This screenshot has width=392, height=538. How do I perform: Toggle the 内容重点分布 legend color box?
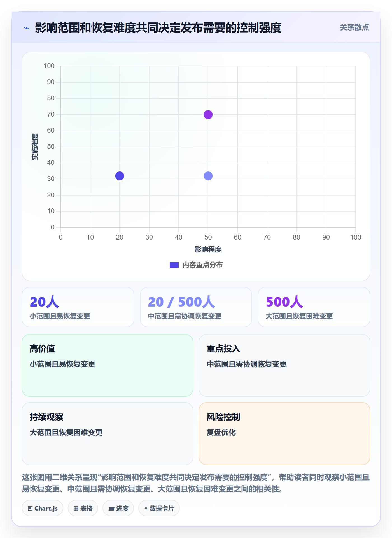tap(174, 265)
